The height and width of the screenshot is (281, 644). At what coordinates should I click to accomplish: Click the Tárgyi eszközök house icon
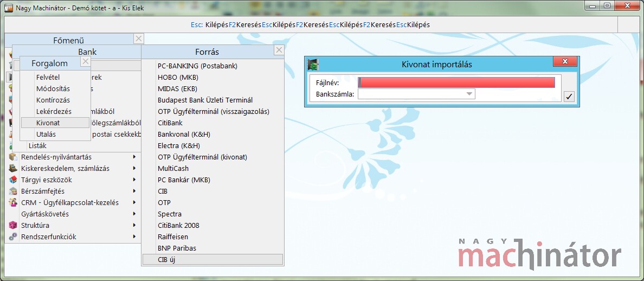coord(13,180)
